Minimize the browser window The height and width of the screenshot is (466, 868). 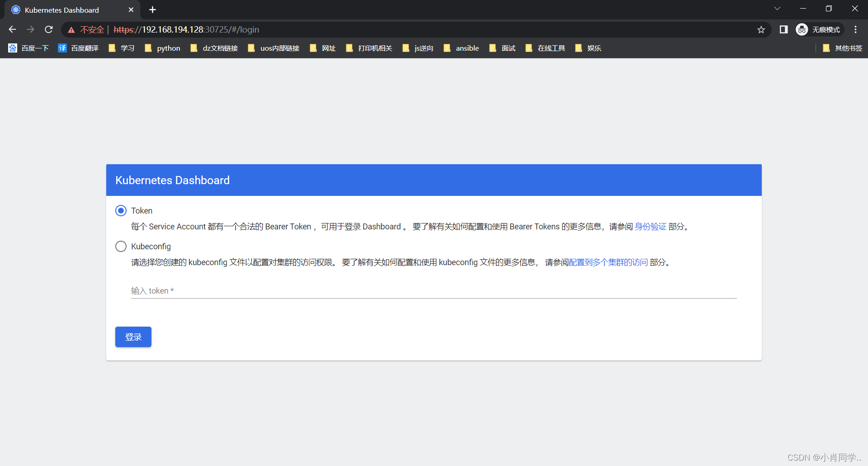coord(803,9)
